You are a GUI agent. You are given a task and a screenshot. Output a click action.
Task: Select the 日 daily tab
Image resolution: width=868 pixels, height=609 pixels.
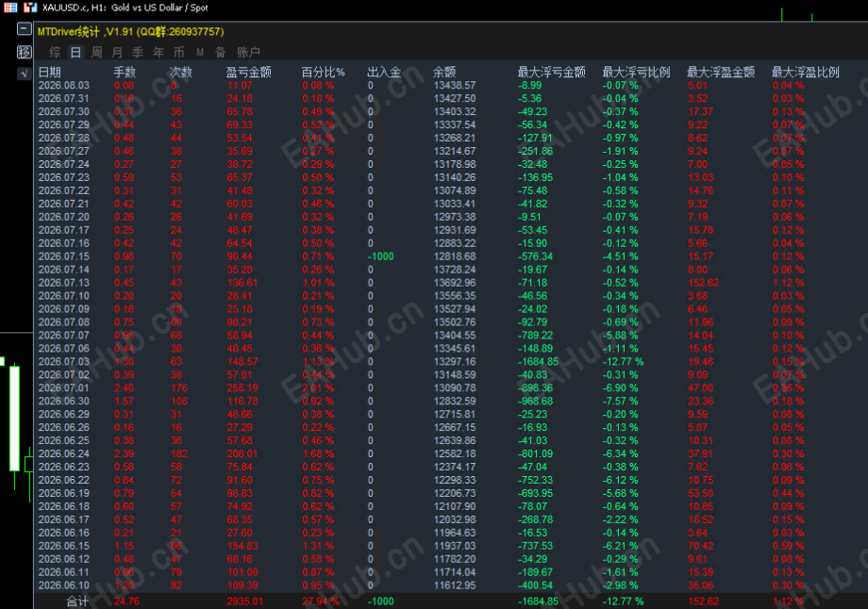point(75,52)
